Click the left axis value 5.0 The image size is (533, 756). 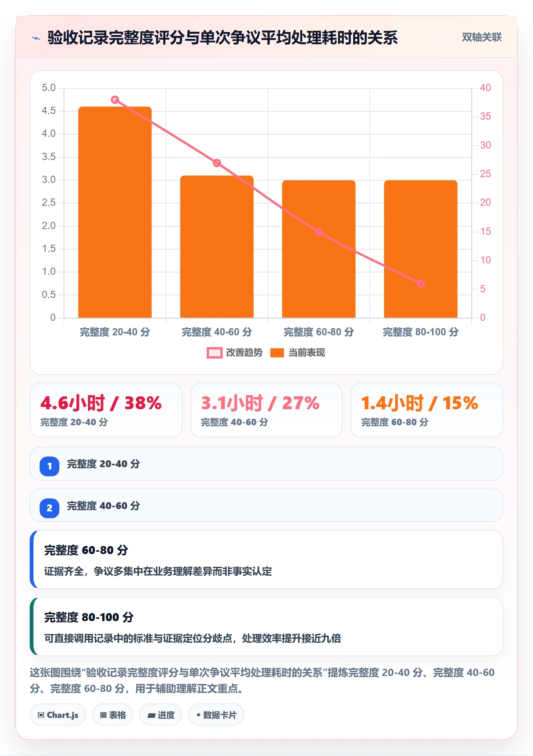pyautogui.click(x=49, y=88)
